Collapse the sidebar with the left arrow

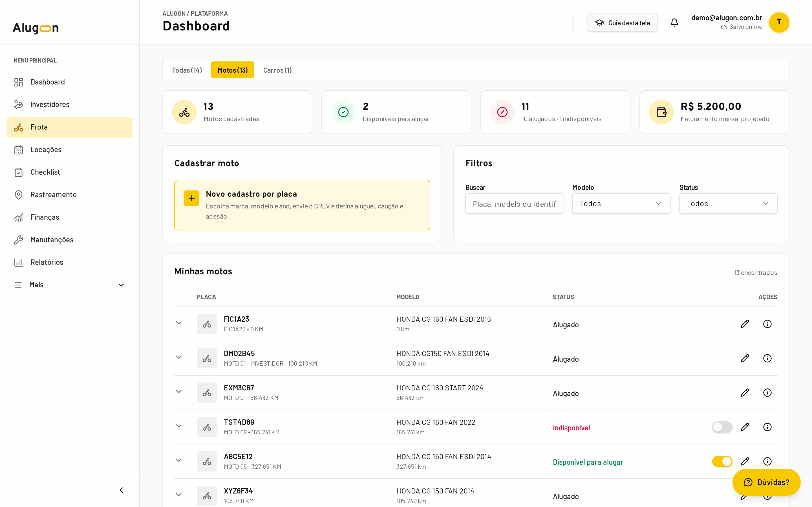pyautogui.click(x=122, y=490)
